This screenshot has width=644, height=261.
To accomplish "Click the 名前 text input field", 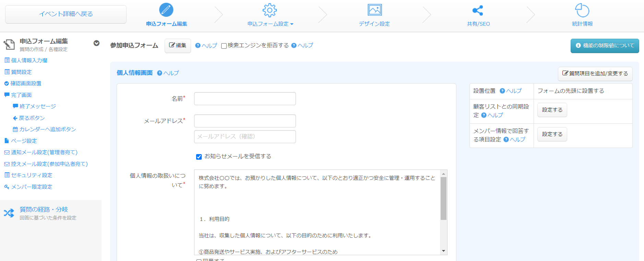I will coord(245,99).
